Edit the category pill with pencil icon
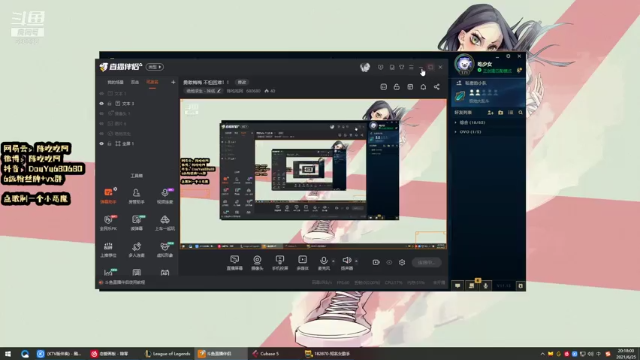The width and height of the screenshot is (640, 360). click(203, 91)
